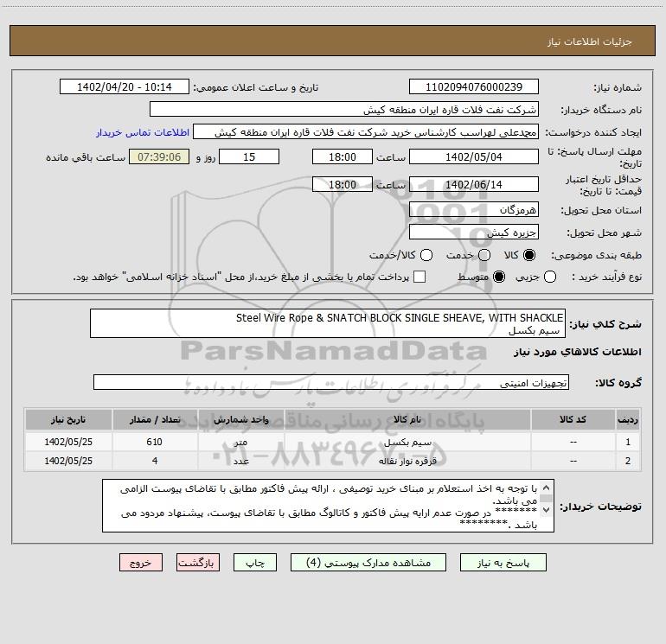Screen dimensions: 666x644
Task: Select the خدمت radio button
Action: (484, 255)
